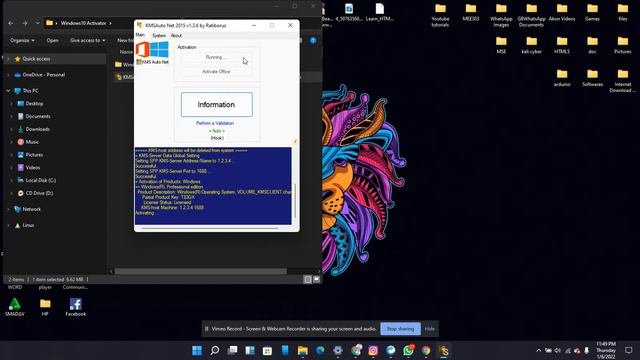Select the Softwares desktop folder

pos(592,78)
